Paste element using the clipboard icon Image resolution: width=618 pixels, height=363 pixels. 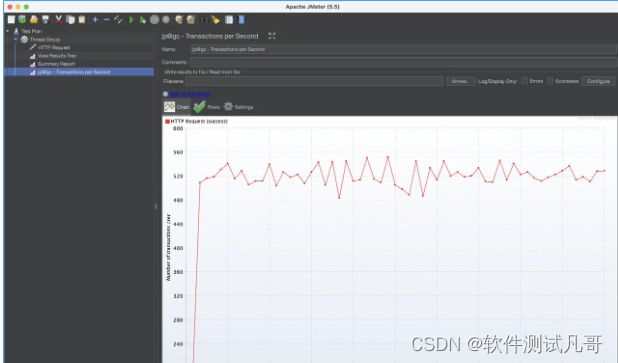tap(82, 19)
